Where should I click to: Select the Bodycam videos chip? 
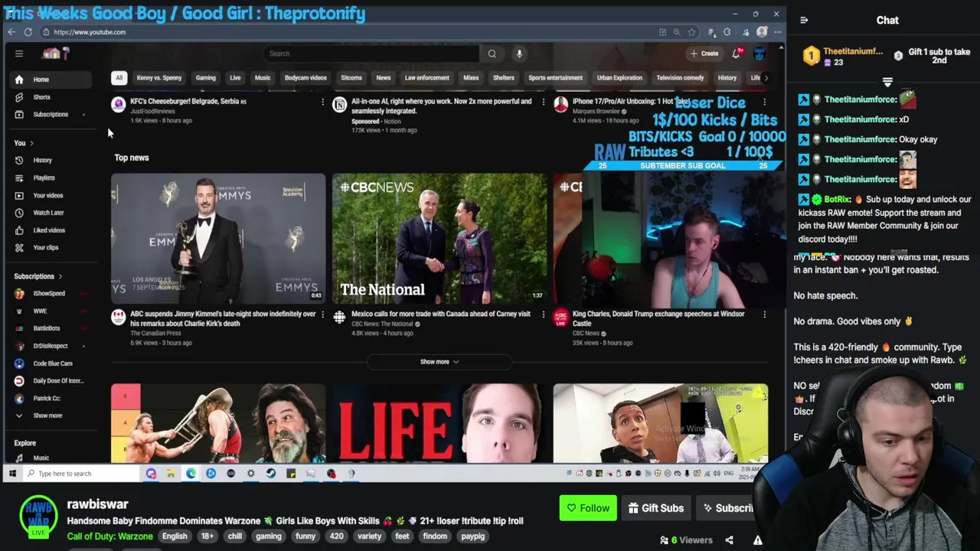point(305,77)
